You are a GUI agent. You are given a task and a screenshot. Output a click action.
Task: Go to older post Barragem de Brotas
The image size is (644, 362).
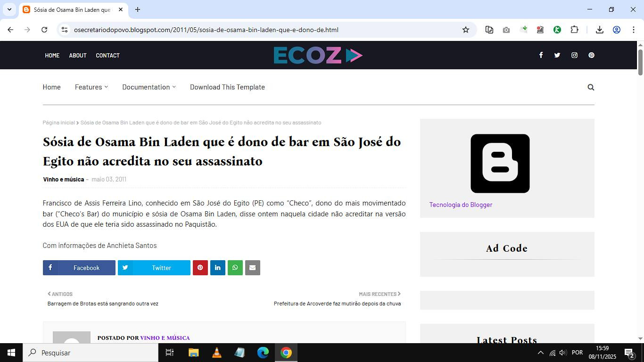103,304
